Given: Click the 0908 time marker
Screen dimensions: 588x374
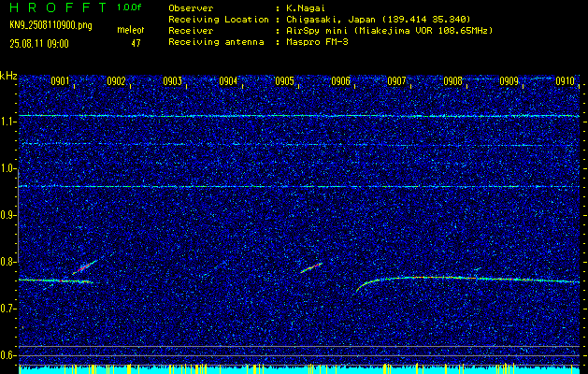Looking at the screenshot, I should [453, 81].
